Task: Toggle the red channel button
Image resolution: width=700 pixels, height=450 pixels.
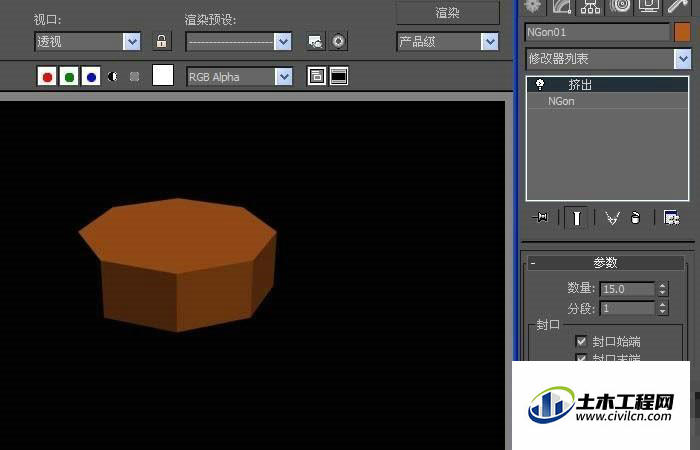Action: tap(47, 77)
